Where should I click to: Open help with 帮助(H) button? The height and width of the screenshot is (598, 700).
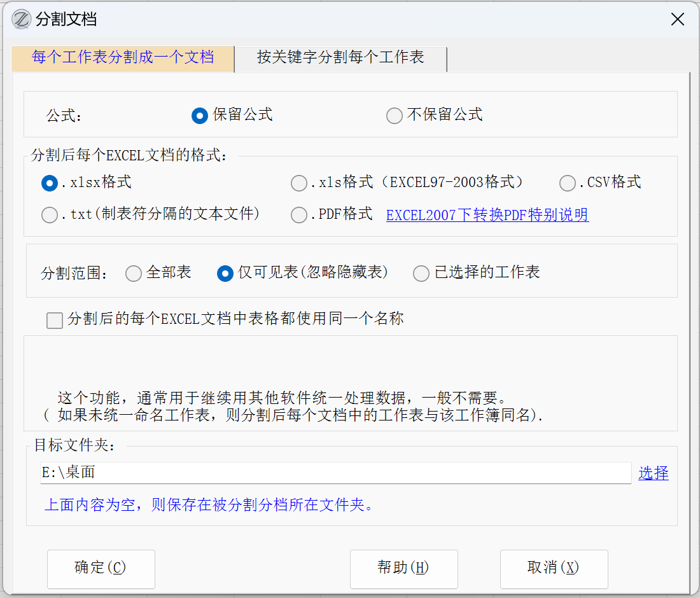[x=403, y=568]
